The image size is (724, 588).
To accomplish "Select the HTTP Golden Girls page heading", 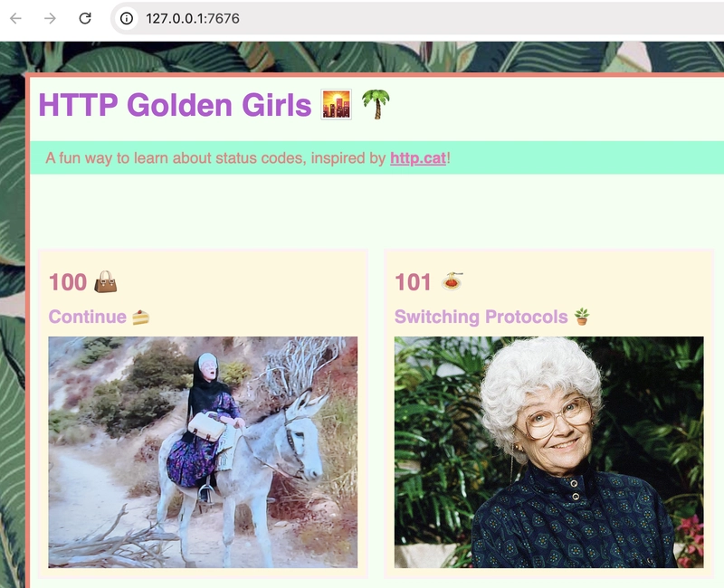I will pyautogui.click(x=175, y=105).
